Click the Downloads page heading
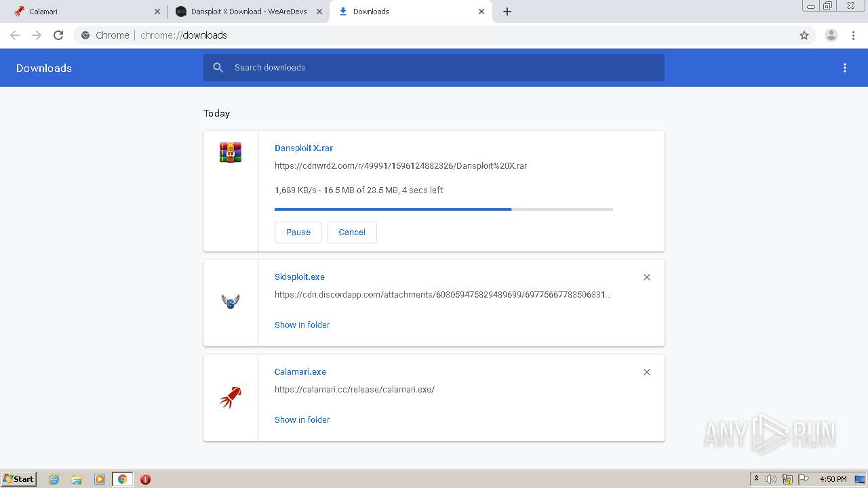The image size is (868, 488). 44,68
